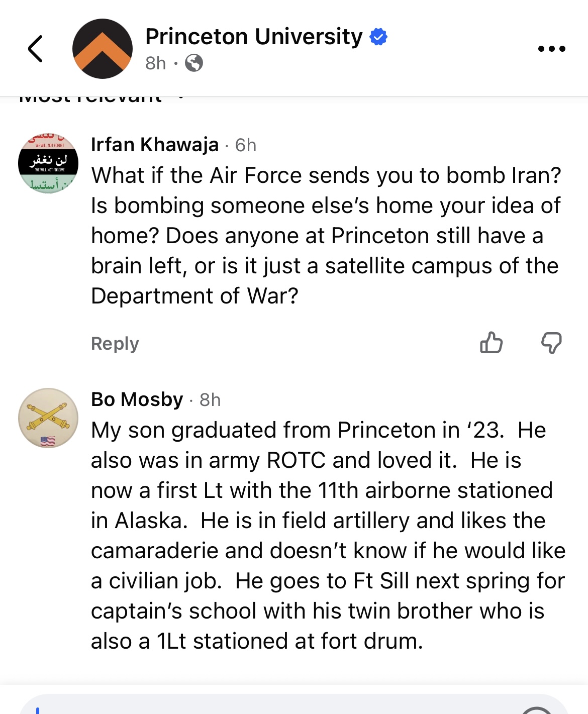This screenshot has height=714, width=588.
Task: Select Irfan Khawaja's comment text
Action: [x=326, y=236]
